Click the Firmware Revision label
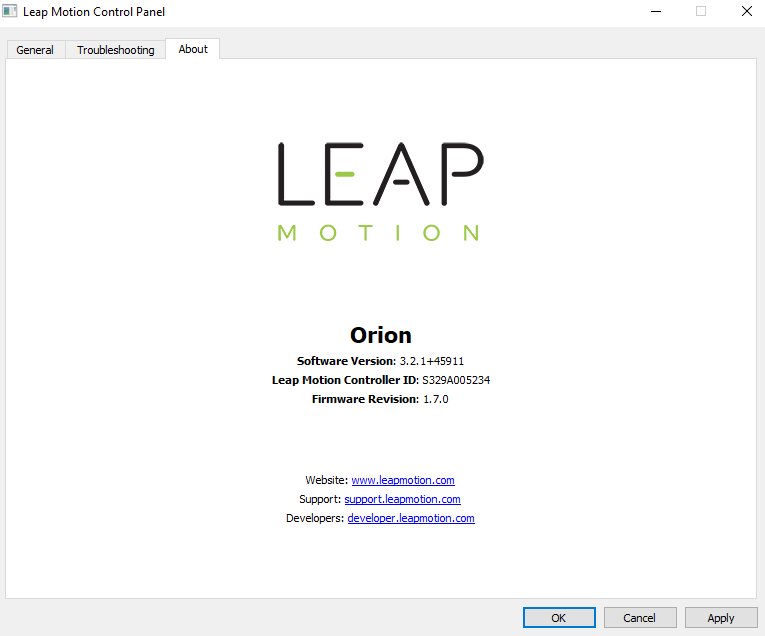The height and width of the screenshot is (636, 765). click(365, 399)
